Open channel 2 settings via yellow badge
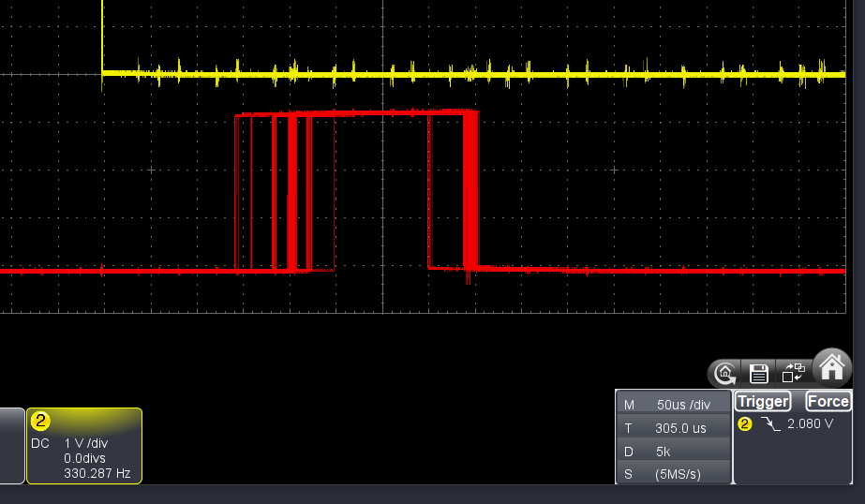865x504 pixels. pyautogui.click(x=40, y=422)
